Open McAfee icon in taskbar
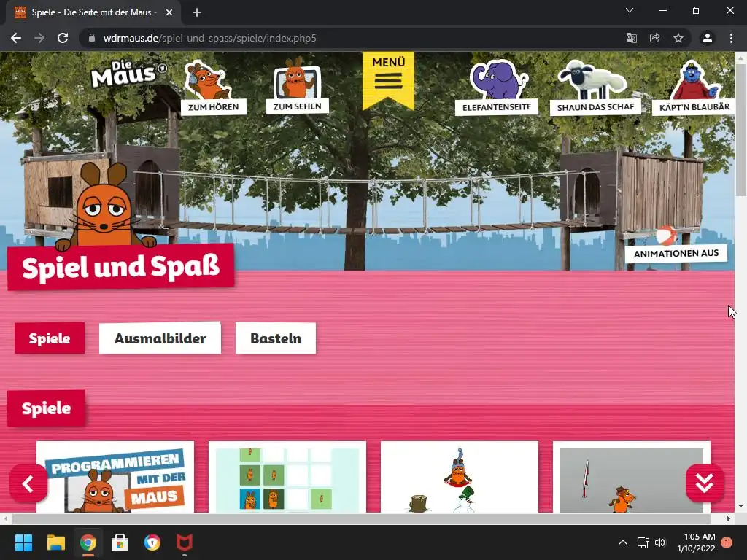Screen dimensions: 747x560 coord(185,542)
